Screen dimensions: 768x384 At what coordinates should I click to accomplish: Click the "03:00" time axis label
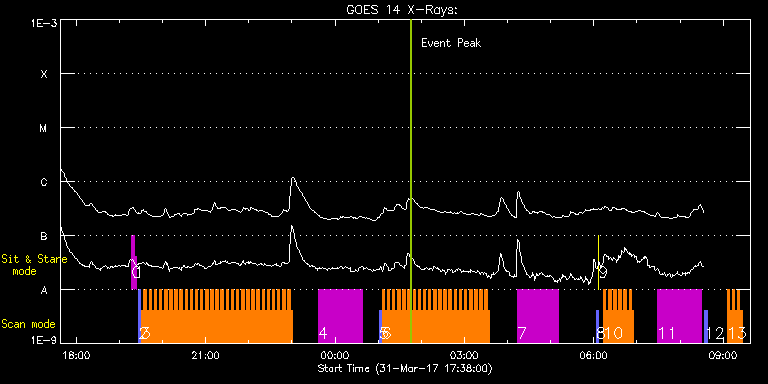(x=464, y=355)
